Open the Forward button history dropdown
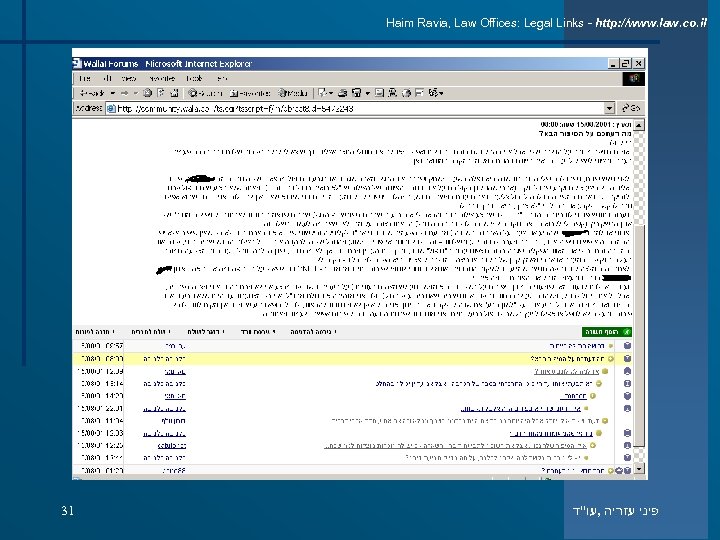Image resolution: width=720 pixels, height=540 pixels. [x=135, y=93]
